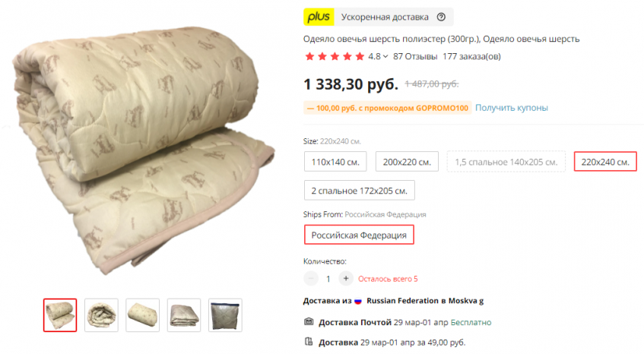The image size is (644, 354).
Task: Click the postal delivery box icon
Action: pos(309,321)
